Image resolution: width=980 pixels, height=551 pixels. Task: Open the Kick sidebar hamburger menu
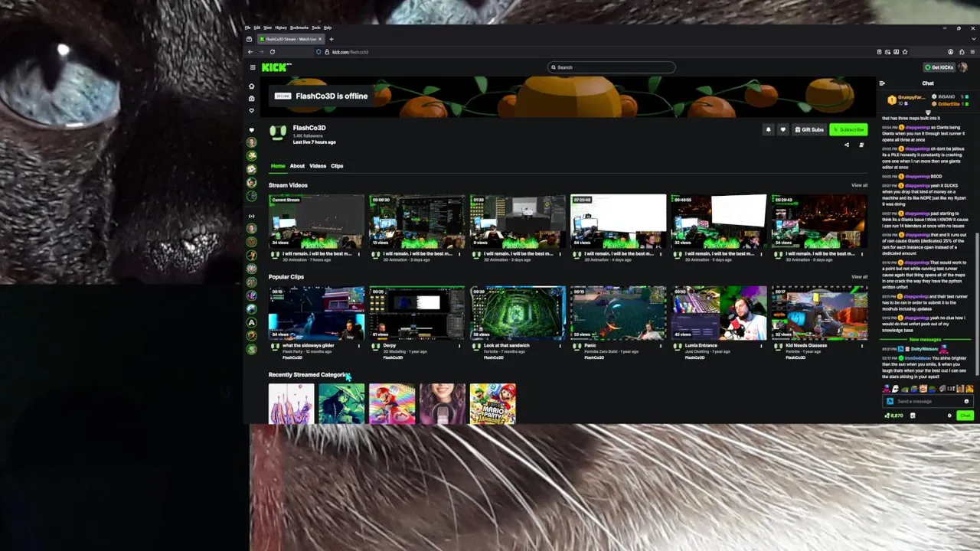[x=253, y=67]
